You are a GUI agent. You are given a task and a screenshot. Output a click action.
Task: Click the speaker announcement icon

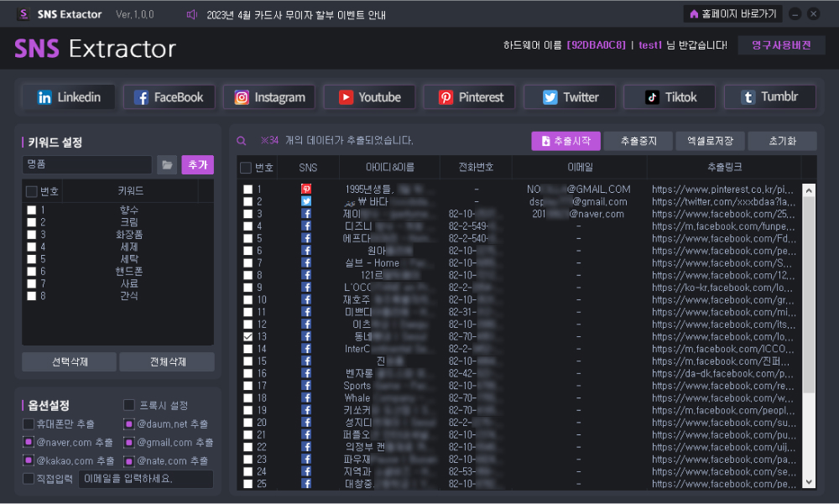[x=191, y=14]
